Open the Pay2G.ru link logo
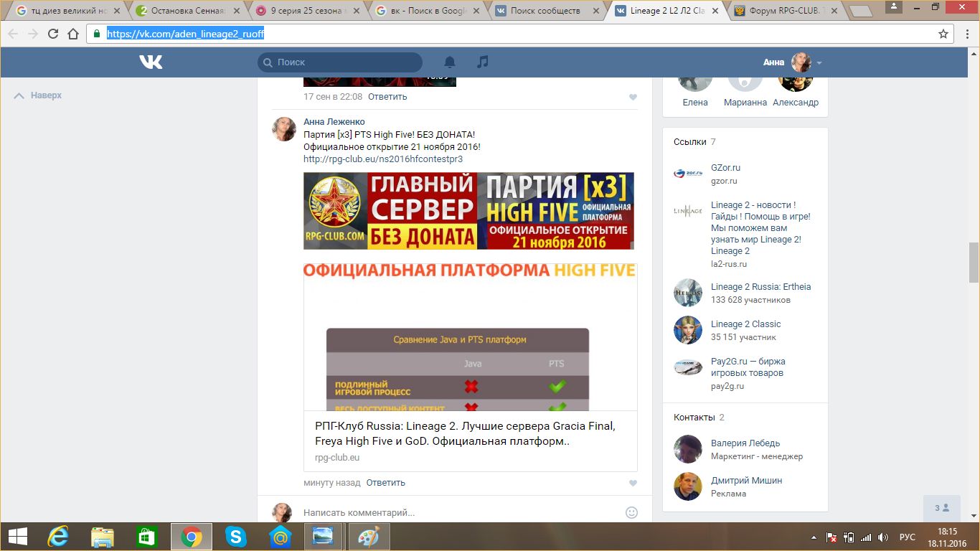 tap(688, 367)
